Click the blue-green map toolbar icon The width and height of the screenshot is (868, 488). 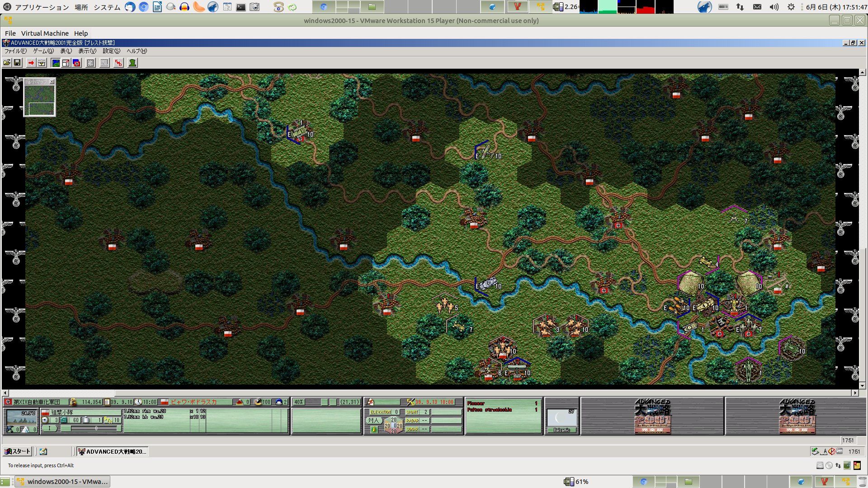(x=56, y=63)
